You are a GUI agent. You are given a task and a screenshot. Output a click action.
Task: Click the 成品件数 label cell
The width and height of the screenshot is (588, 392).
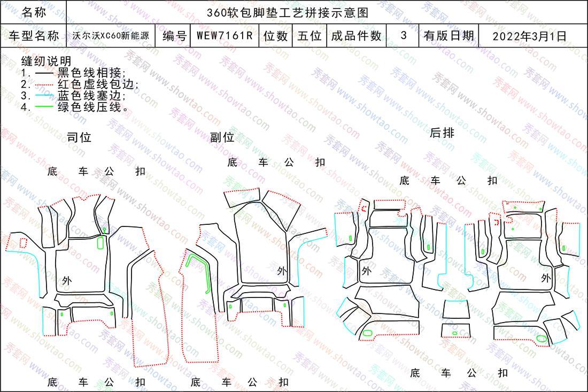point(356,36)
